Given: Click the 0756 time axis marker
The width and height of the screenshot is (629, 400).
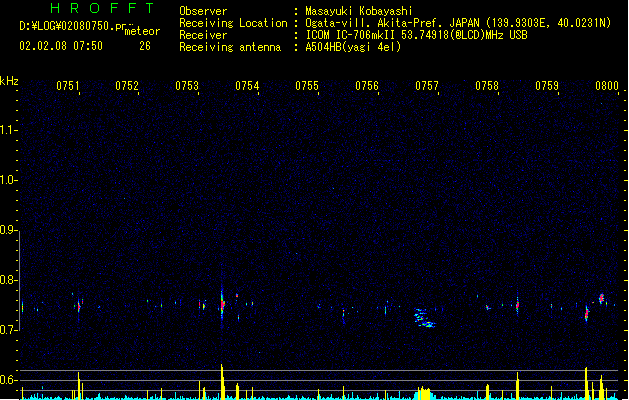Looking at the screenshot, I should click(x=367, y=85).
